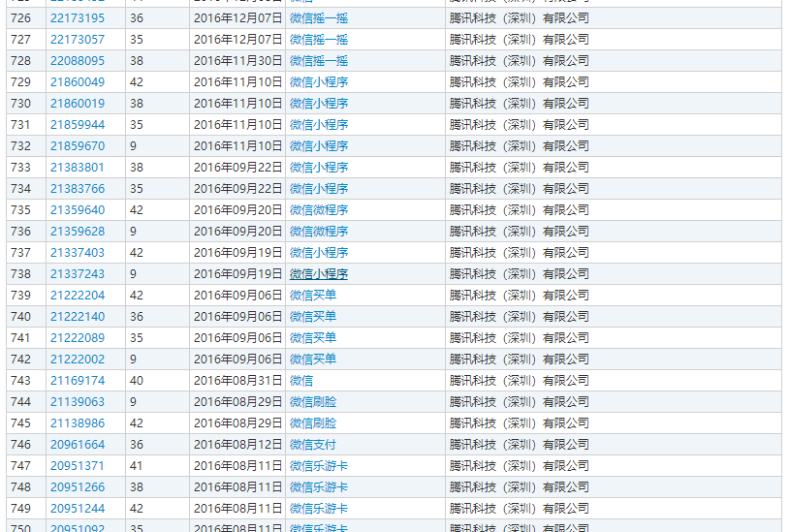The width and height of the screenshot is (790, 532).
Task: Open registration number 20961664 link
Action: point(78,445)
